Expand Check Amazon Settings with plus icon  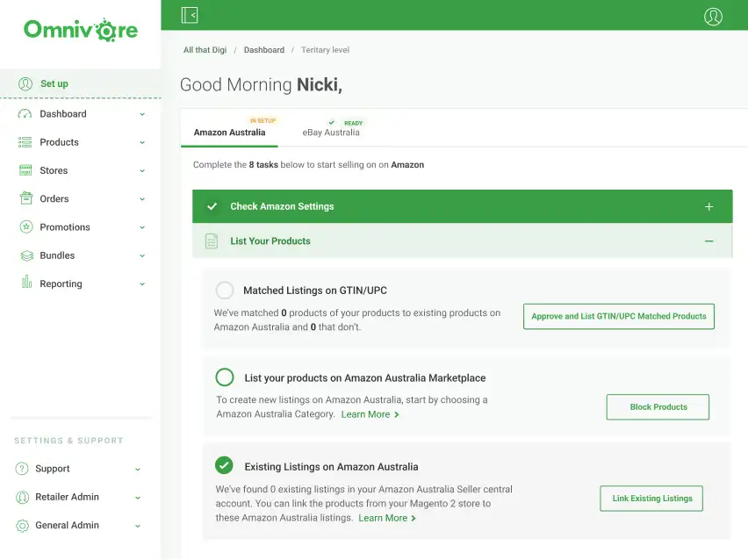click(x=708, y=206)
